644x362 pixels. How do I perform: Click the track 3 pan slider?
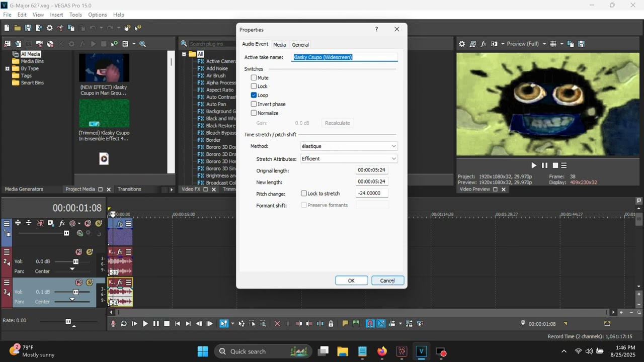(72, 300)
